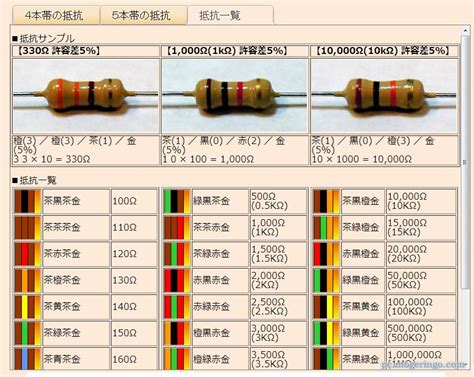Click the 茶黒茶金 color name cell
474x377 pixels.
point(76,201)
